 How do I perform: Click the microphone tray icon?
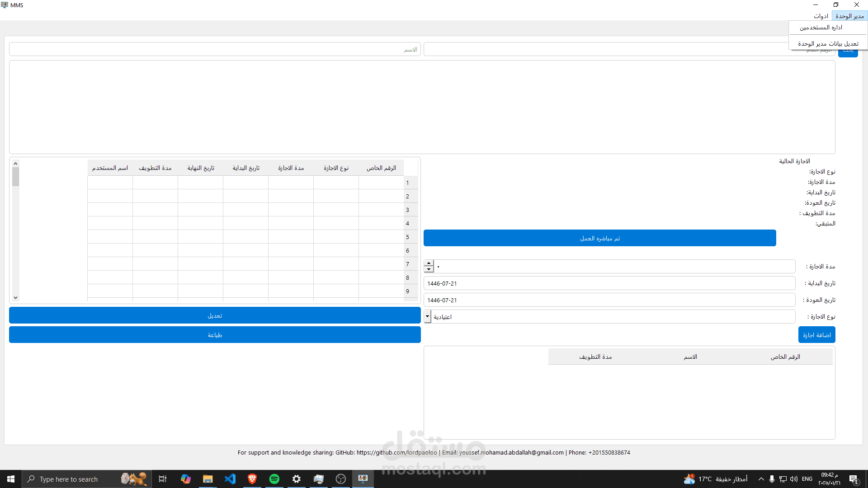pos(772,479)
